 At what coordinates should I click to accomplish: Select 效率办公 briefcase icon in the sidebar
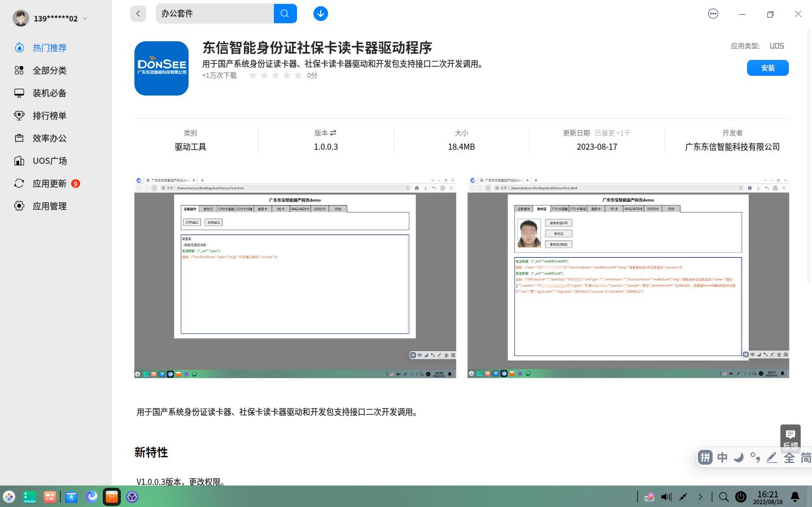pyautogui.click(x=19, y=138)
